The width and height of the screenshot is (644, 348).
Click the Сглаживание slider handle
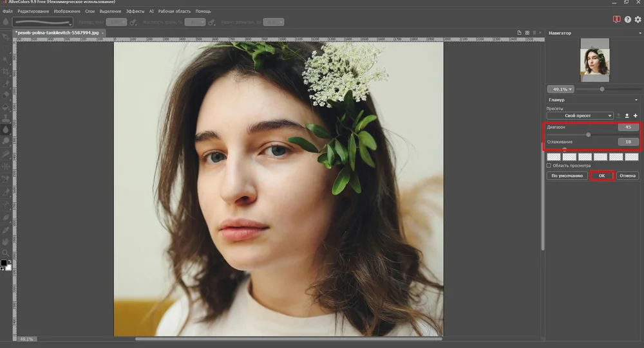(x=565, y=149)
